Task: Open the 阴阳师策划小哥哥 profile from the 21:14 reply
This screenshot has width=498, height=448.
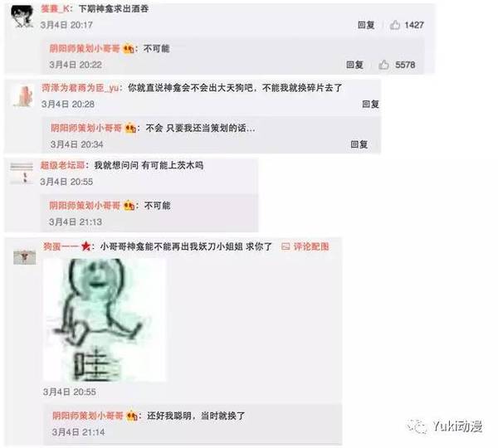Action: (88, 416)
